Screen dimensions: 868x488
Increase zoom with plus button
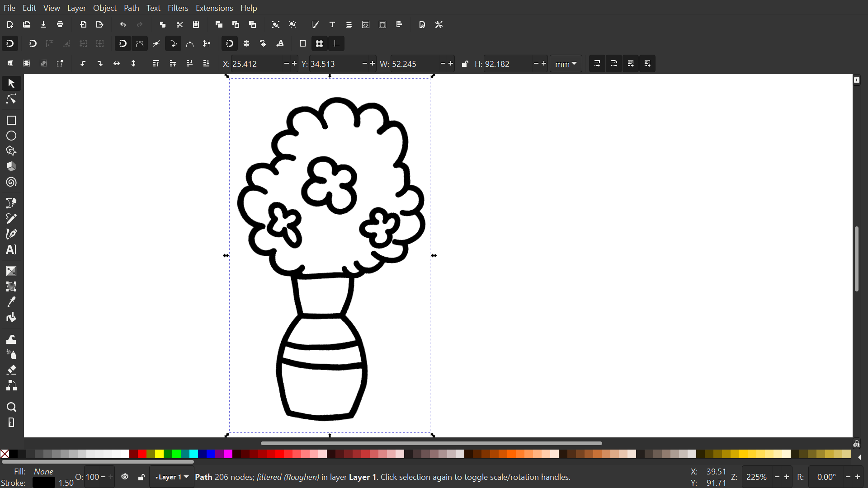coord(787,477)
